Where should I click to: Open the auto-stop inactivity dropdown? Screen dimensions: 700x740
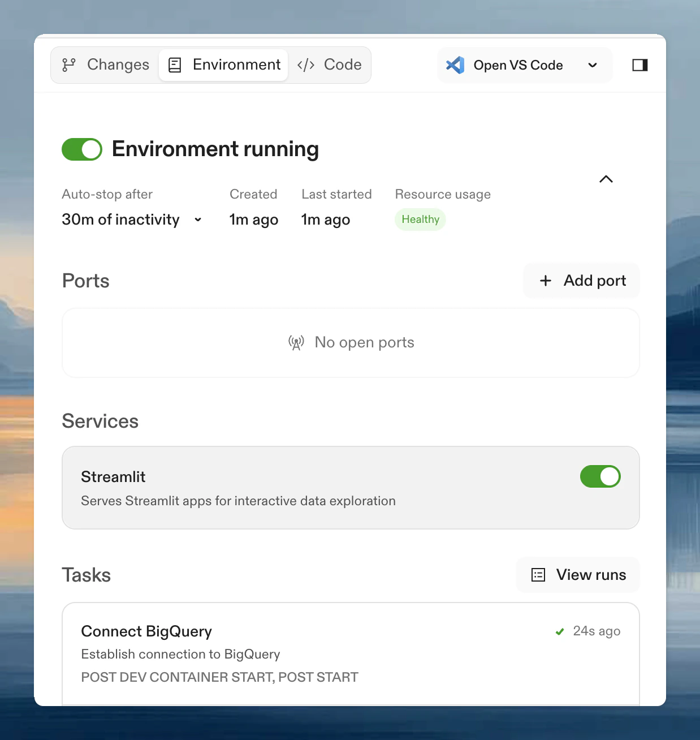pyautogui.click(x=198, y=220)
